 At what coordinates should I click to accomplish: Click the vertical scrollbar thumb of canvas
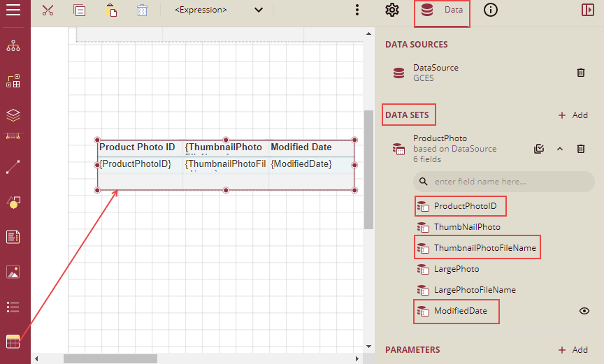(x=368, y=169)
